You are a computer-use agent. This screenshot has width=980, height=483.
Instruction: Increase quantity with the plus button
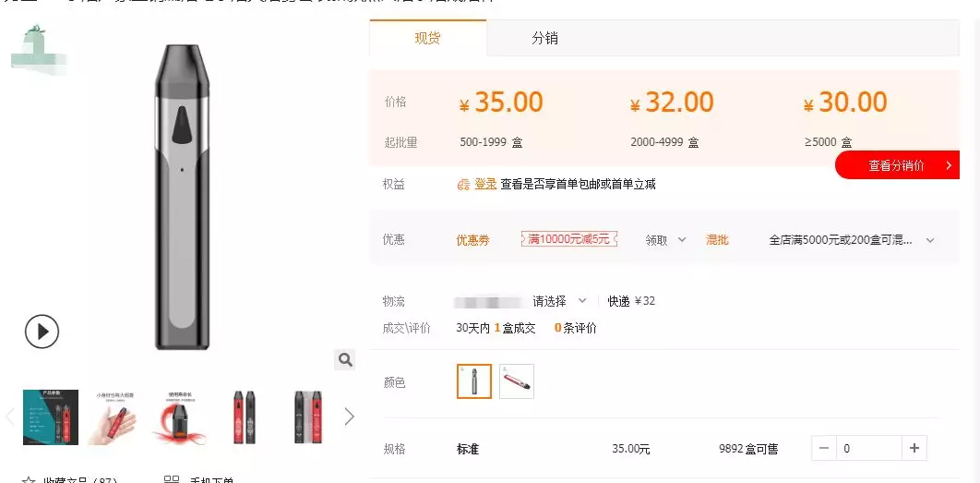tap(914, 448)
